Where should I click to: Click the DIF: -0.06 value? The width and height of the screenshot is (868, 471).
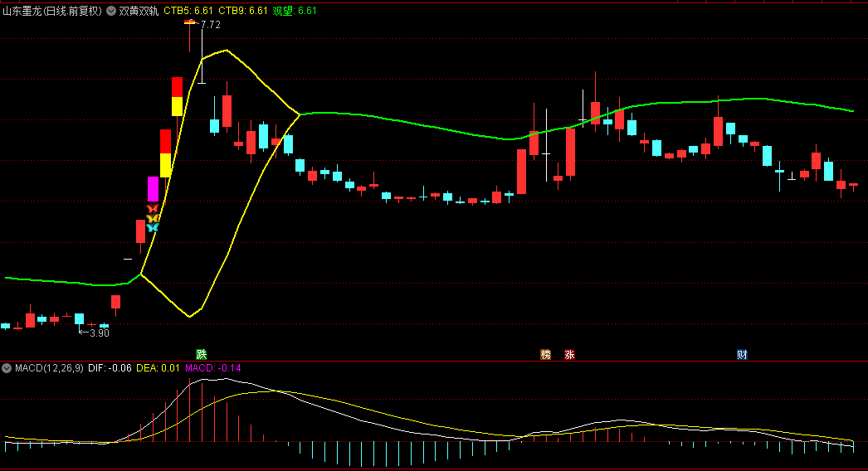[x=110, y=368]
